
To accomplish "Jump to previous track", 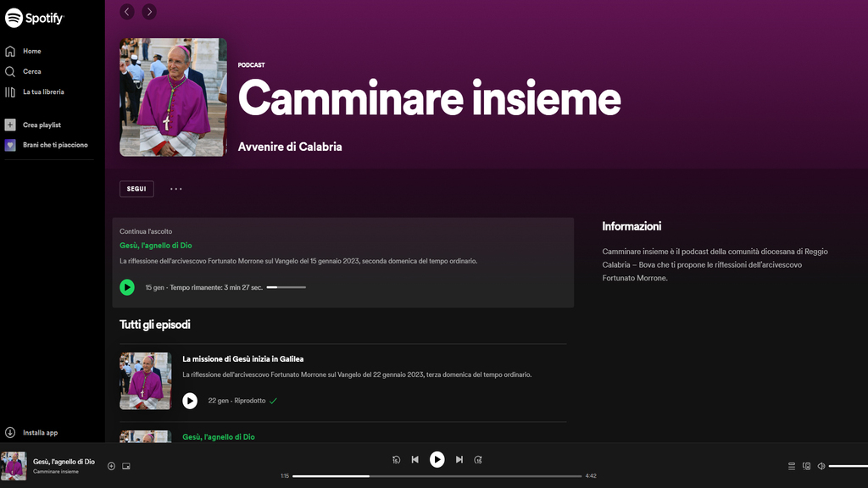I will [x=415, y=459].
